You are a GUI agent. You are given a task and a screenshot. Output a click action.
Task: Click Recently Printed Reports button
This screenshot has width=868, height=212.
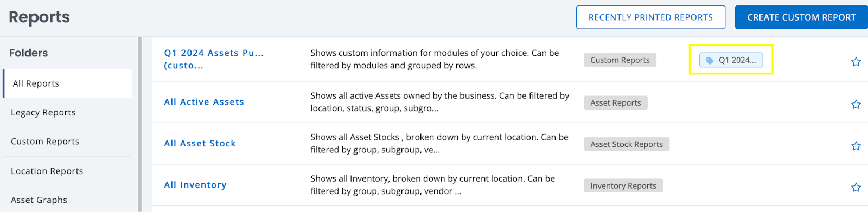coord(650,17)
